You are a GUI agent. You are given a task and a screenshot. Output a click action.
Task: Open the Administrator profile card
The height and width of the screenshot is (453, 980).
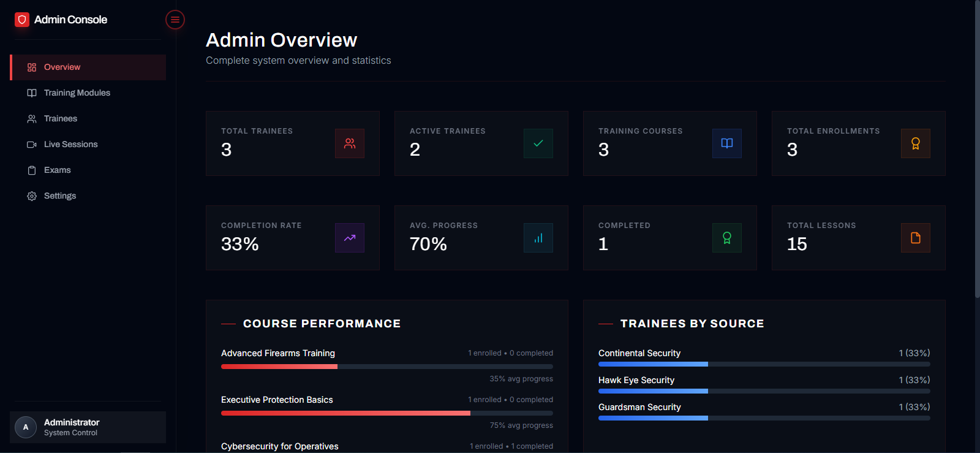pyautogui.click(x=88, y=427)
